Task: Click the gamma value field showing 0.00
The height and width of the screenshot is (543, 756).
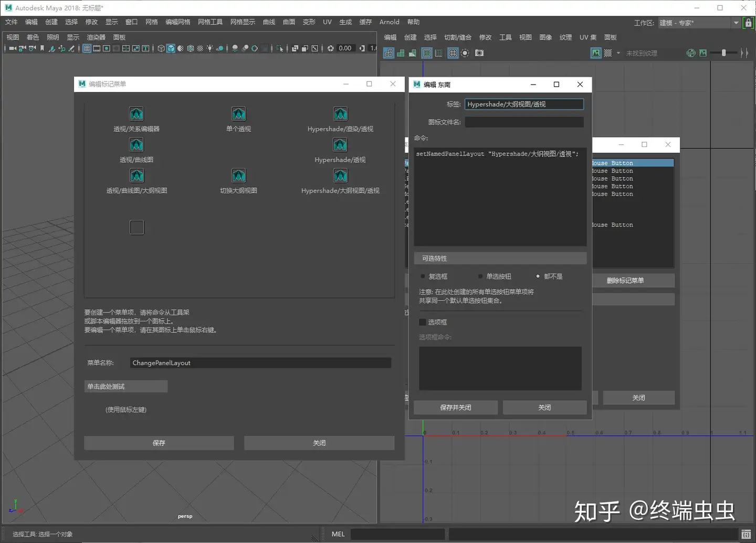Action: pos(345,48)
